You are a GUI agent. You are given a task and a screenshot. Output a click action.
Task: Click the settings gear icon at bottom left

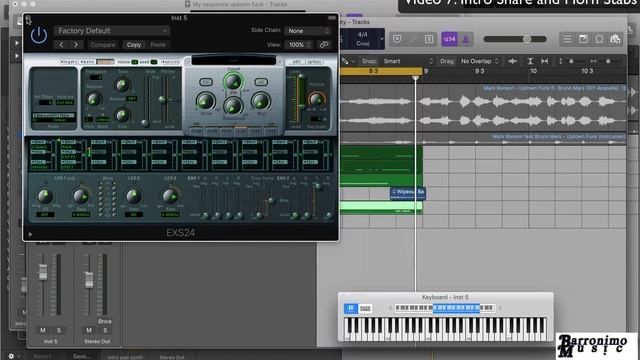point(11,356)
